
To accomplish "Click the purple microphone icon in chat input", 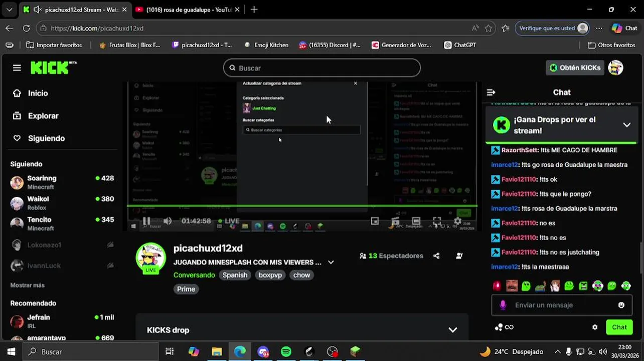I will [503, 305].
